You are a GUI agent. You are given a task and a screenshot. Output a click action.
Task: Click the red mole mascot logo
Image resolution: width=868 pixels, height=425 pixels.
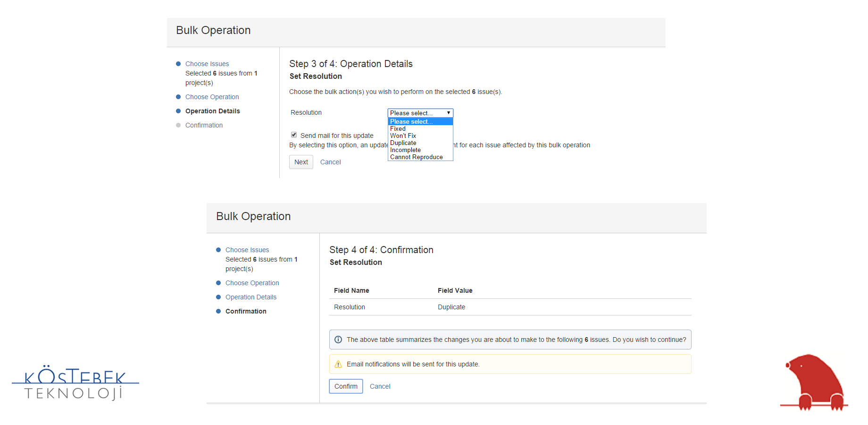click(x=814, y=382)
